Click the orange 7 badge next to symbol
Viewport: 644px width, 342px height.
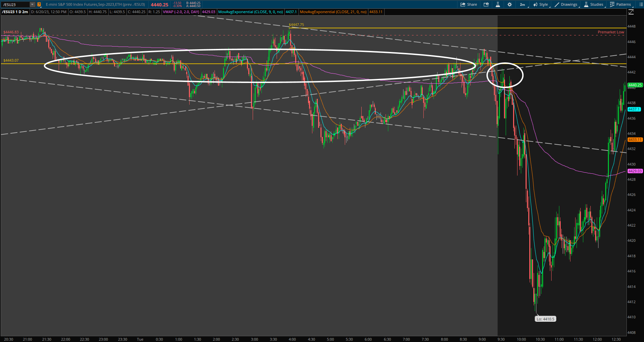click(x=39, y=4)
